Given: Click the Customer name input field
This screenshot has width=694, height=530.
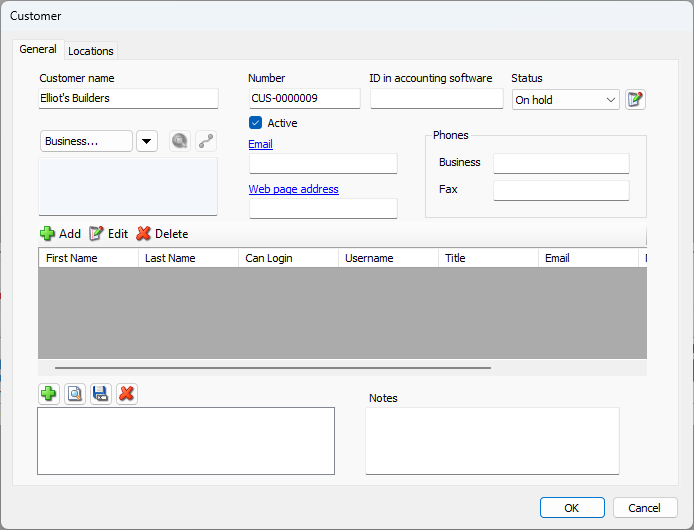Looking at the screenshot, I should [x=128, y=98].
